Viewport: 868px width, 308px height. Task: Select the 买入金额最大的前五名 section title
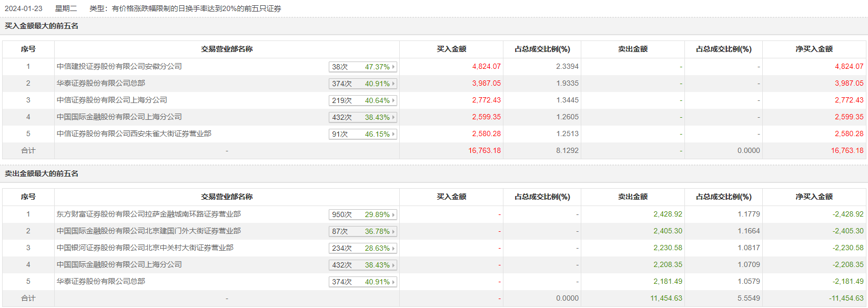point(42,26)
